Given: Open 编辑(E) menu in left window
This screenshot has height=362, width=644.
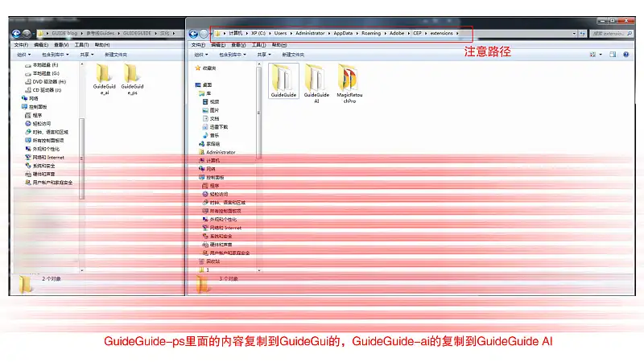Looking at the screenshot, I should coord(41,45).
